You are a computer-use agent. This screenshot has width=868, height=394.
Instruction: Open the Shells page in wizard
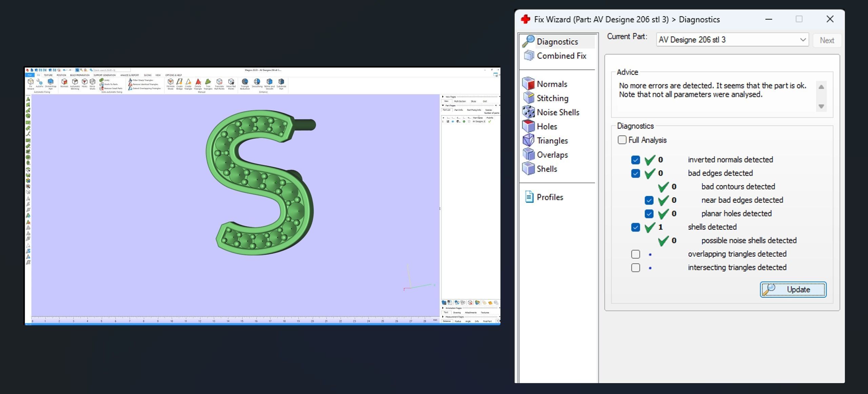pos(547,169)
